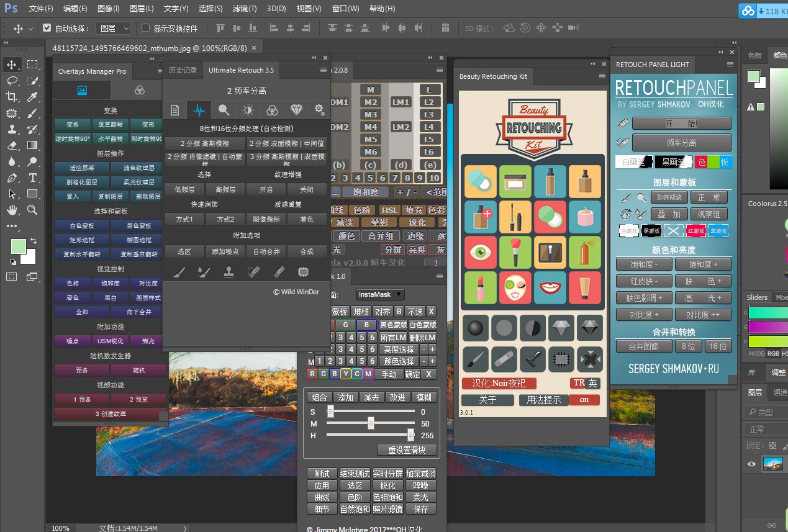788x532 pixels.
Task: Toggle the R channel button in the InstaMask panel
Action: [312, 374]
